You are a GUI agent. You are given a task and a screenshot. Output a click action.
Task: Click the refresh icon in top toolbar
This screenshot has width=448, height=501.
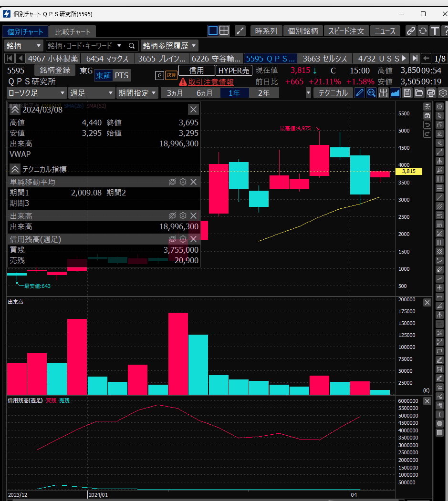coord(423,31)
